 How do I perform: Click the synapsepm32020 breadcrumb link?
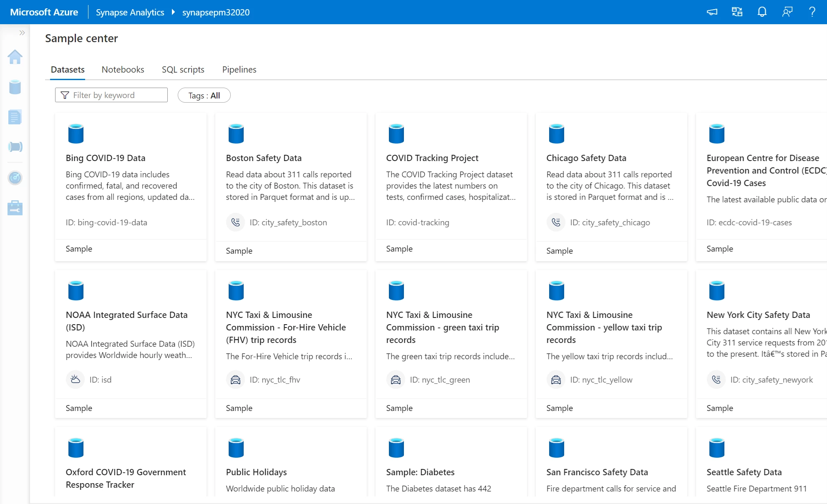coord(216,12)
